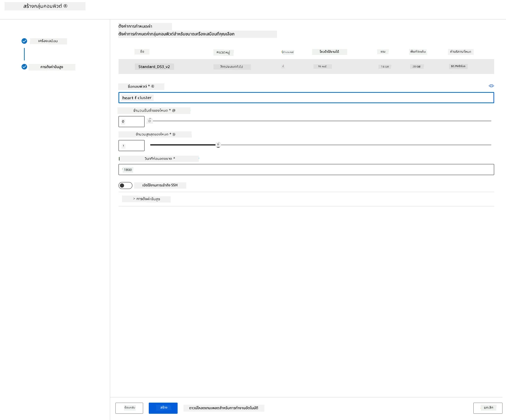The width and height of the screenshot is (506, 420).
Task: Click the ย้อนกลับ back button
Action: pyautogui.click(x=129, y=408)
